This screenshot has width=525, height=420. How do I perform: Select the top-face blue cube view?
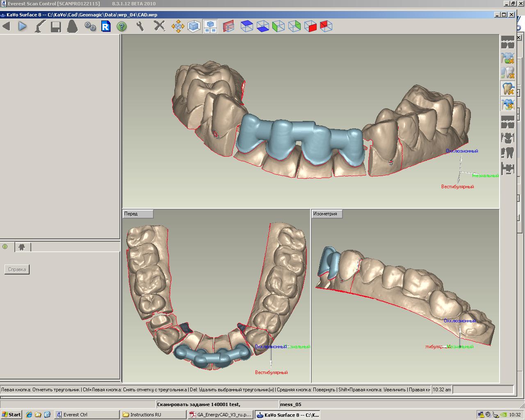click(247, 27)
